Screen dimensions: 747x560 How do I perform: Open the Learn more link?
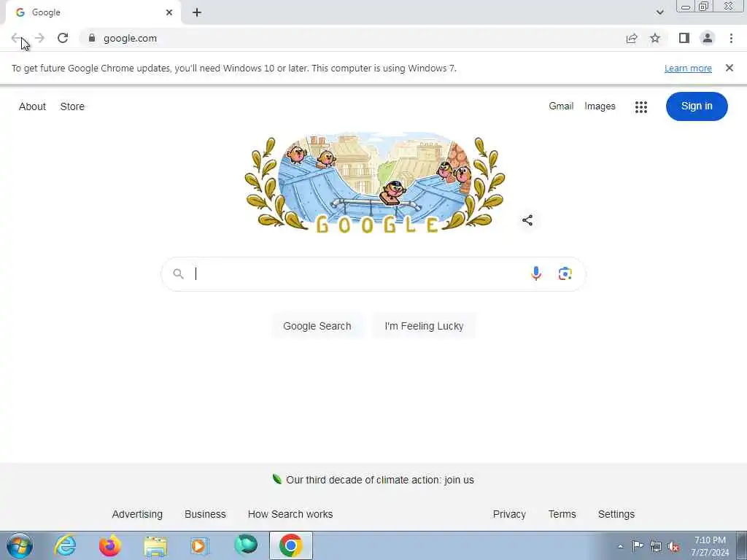[x=688, y=68]
